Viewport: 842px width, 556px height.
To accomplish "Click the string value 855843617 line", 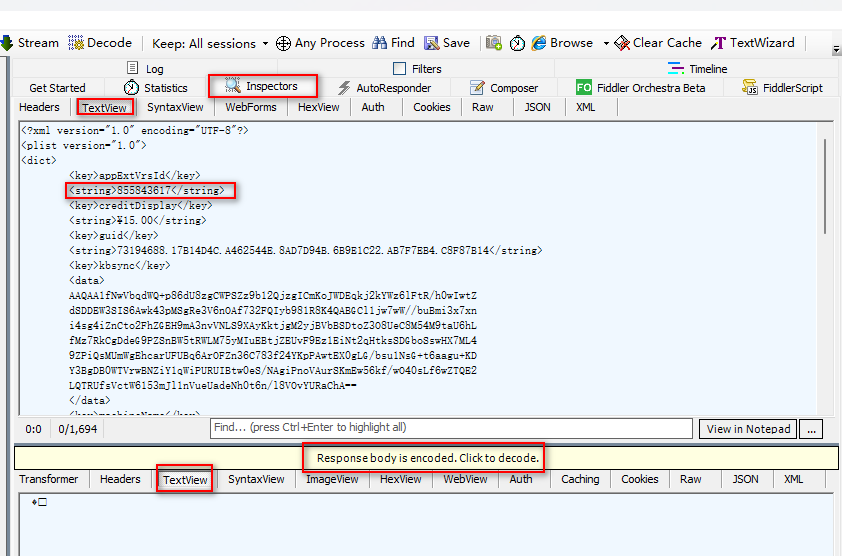I will coord(147,191).
